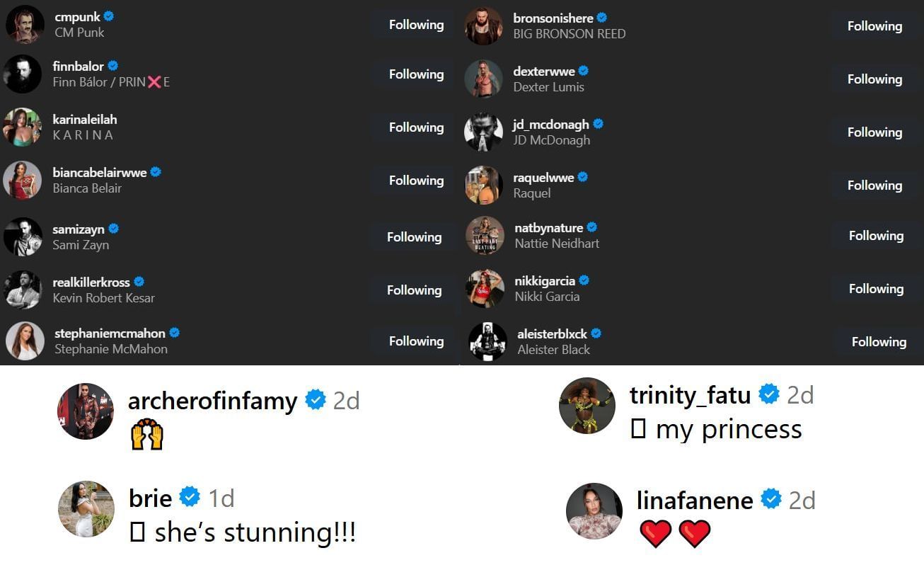This screenshot has height=582, width=924.
Task: Unfollow stephaniemcmahon via Following button
Action: pyautogui.click(x=416, y=341)
